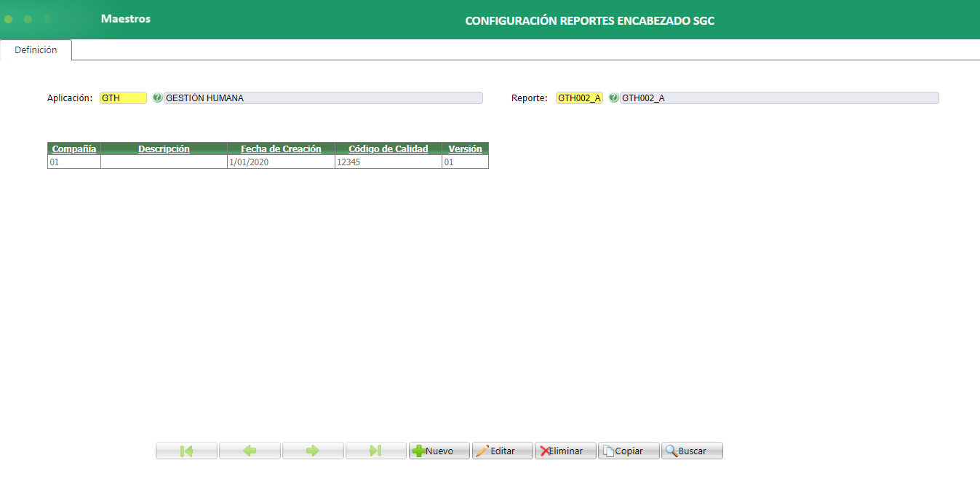Click the Nuevo button
This screenshot has width=980, height=487.
[439, 451]
